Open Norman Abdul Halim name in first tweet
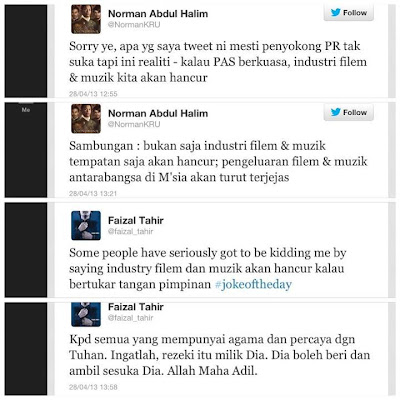Screen dimensions: 400x400 coord(158,14)
